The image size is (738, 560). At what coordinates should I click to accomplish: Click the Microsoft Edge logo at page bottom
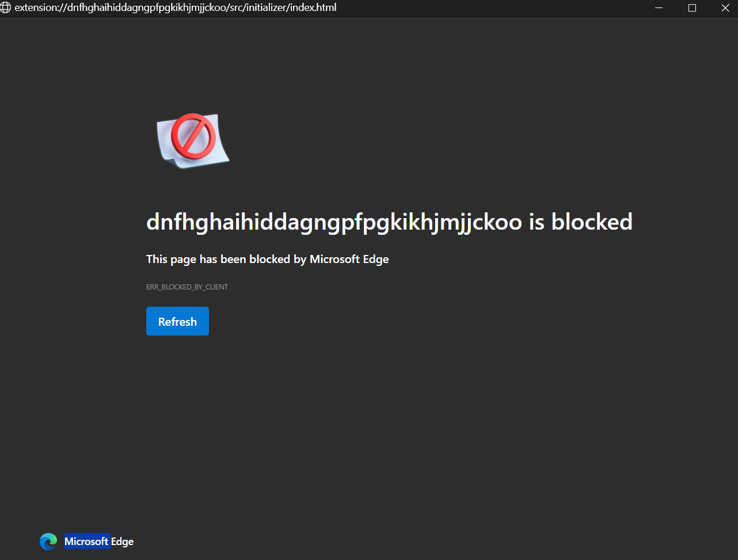(48, 541)
